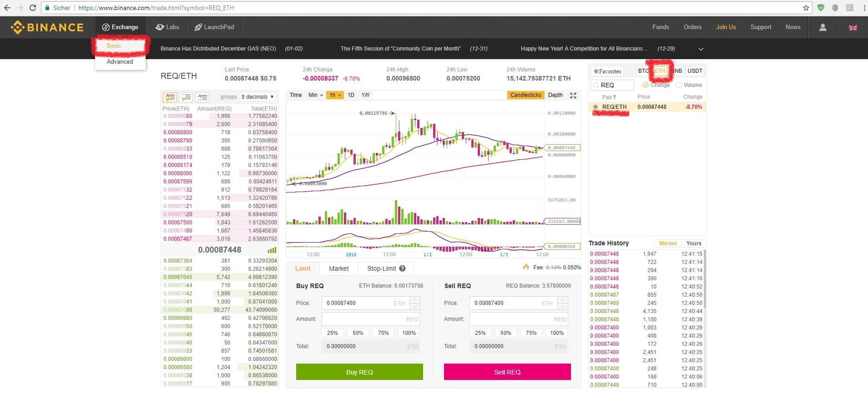Set buy amount to 100%
Screen dimensions: 868x395
409,333
